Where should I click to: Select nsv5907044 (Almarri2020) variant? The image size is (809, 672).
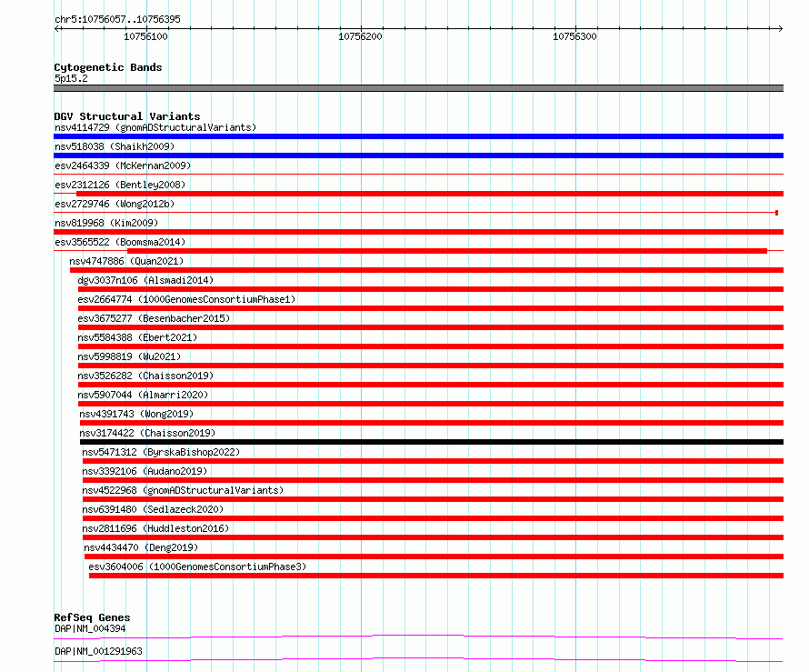[143, 395]
